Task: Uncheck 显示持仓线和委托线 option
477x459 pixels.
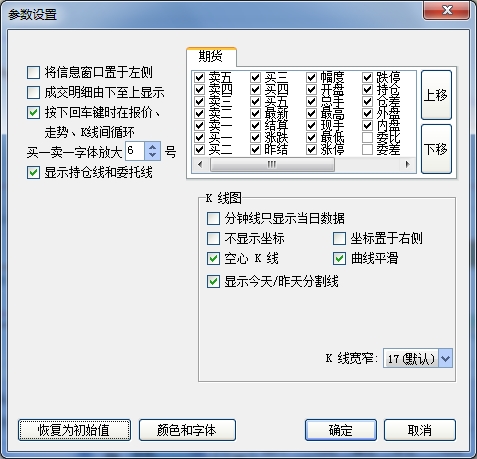Action: (33, 173)
